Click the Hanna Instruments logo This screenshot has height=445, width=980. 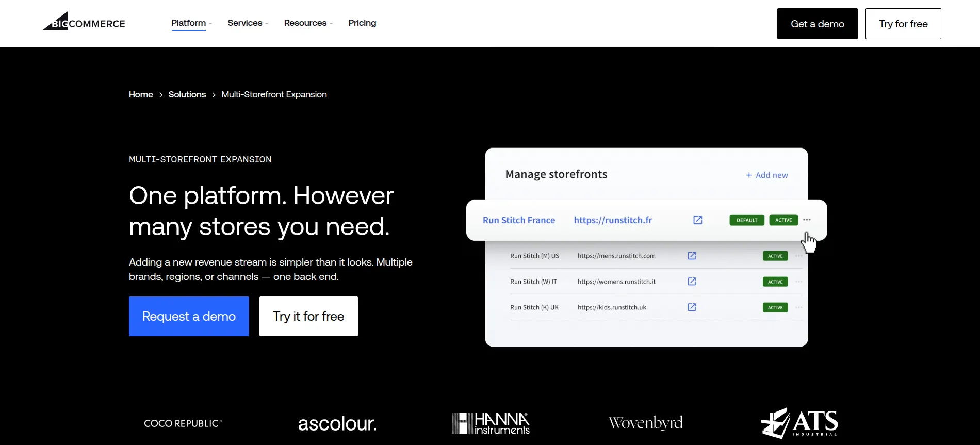(x=491, y=423)
